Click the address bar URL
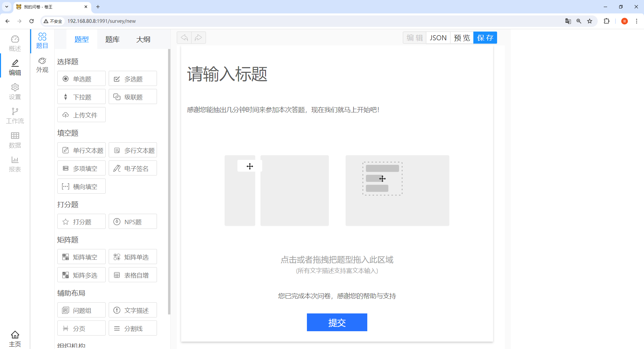This screenshot has height=349, width=644. coord(102,21)
